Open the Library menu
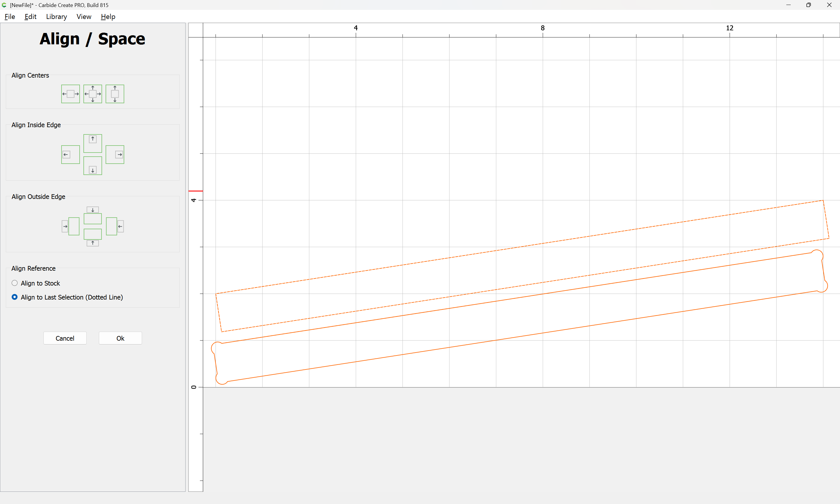The width and height of the screenshot is (840, 504). click(56, 17)
